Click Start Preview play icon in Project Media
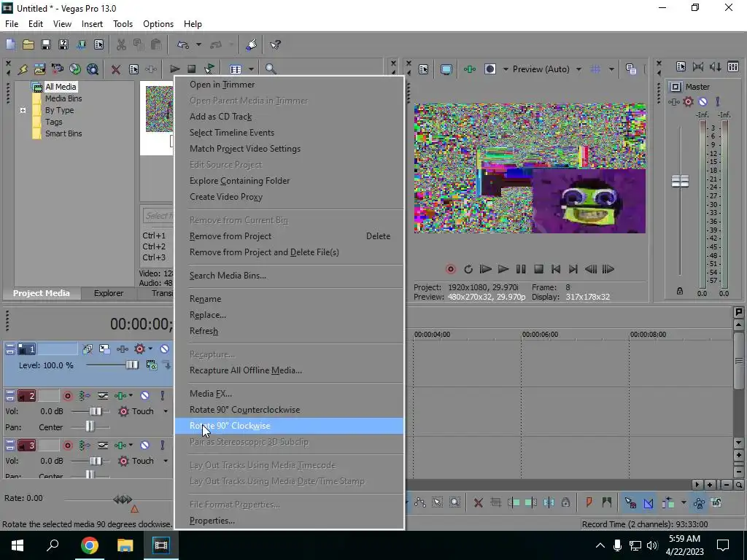Screen dimensions: 747x560 (175, 69)
